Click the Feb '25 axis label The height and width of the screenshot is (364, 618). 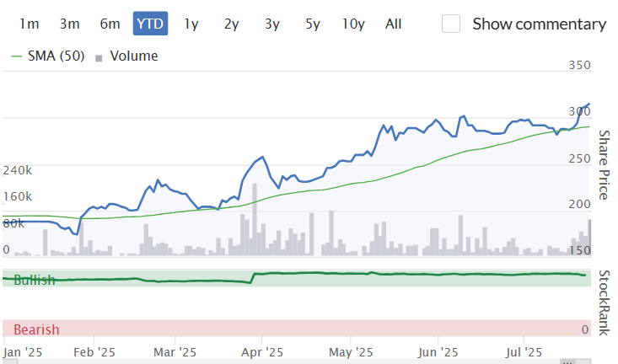(94, 352)
